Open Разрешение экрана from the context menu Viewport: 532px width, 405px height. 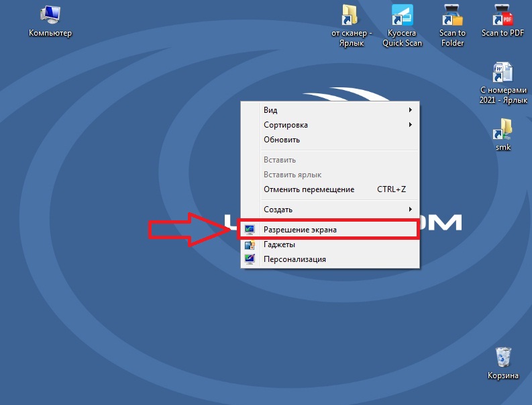tap(300, 230)
